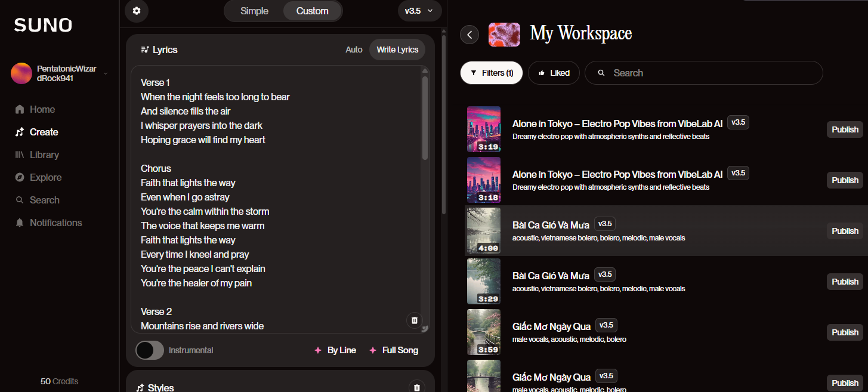Clear styles with the trash icon
868x392 pixels.
pos(417,387)
